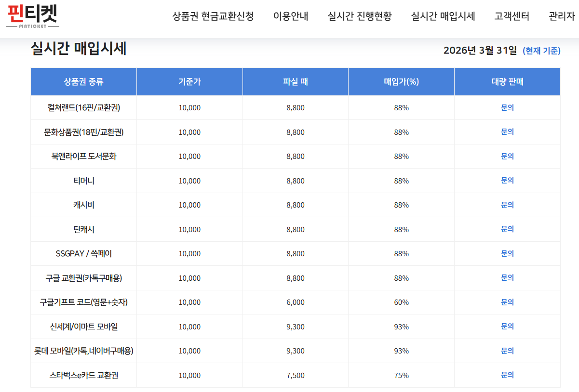This screenshot has width=579, height=392.
Task: Click 문의 for 롯데 모바일 row
Action: [507, 351]
